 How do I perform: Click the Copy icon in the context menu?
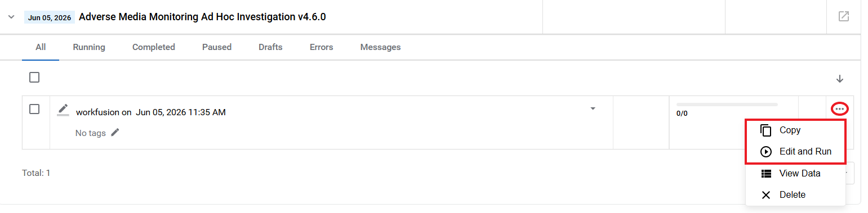click(x=766, y=130)
